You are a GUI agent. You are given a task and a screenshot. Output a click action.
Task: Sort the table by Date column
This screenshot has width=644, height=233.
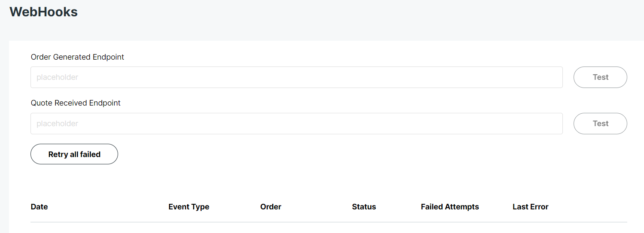pos(39,207)
